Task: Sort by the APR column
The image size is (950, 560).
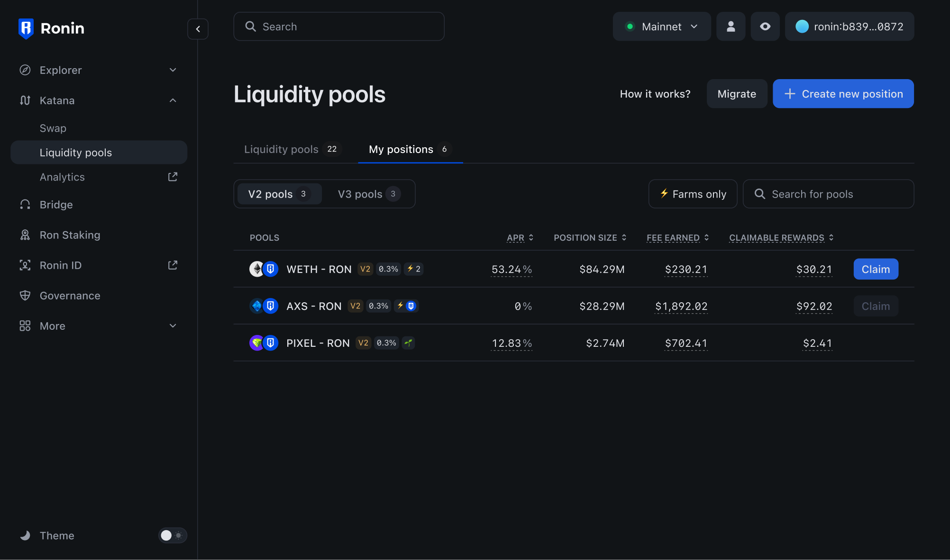Action: pyautogui.click(x=520, y=238)
